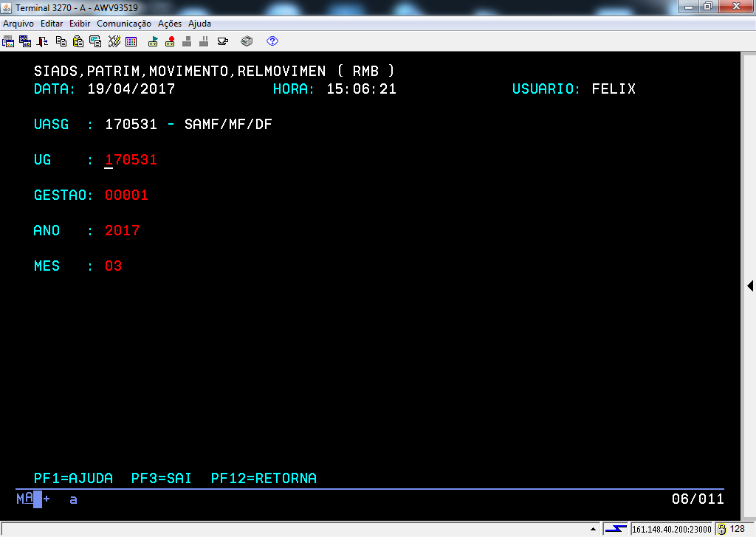
Task: Click the ANO field value 2017
Action: (x=122, y=231)
